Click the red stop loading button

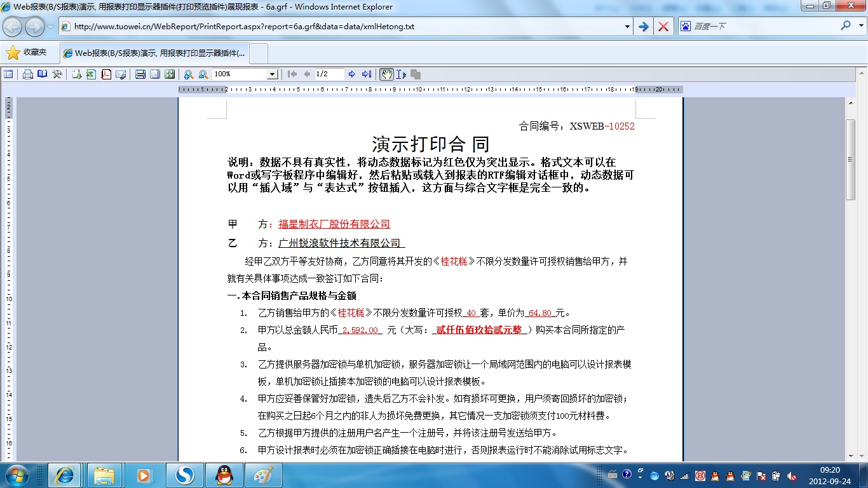point(663,27)
